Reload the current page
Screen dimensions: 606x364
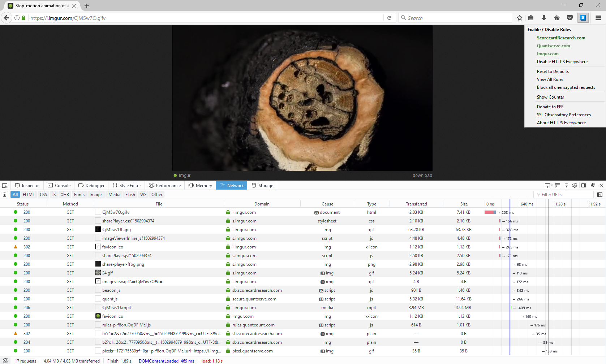point(389,18)
